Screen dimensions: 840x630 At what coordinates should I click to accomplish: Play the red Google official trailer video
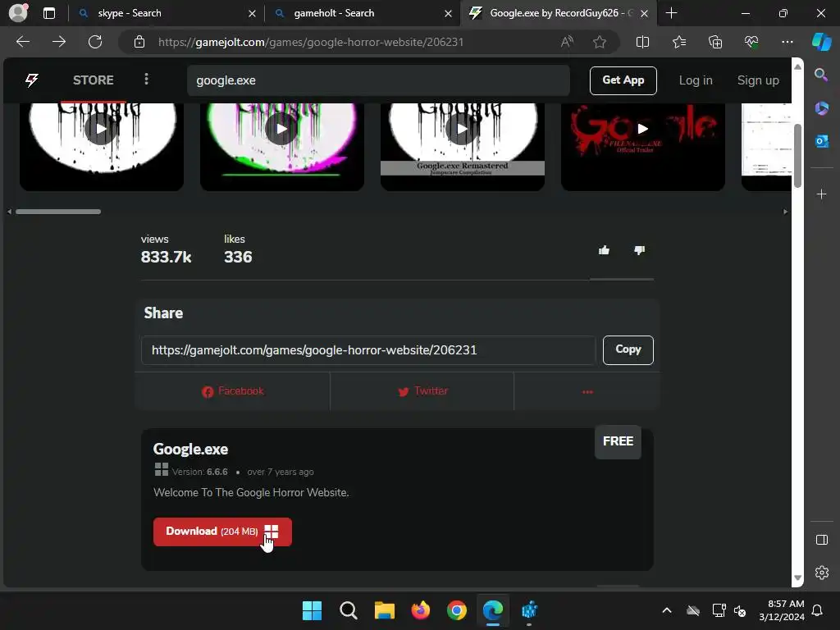click(643, 129)
